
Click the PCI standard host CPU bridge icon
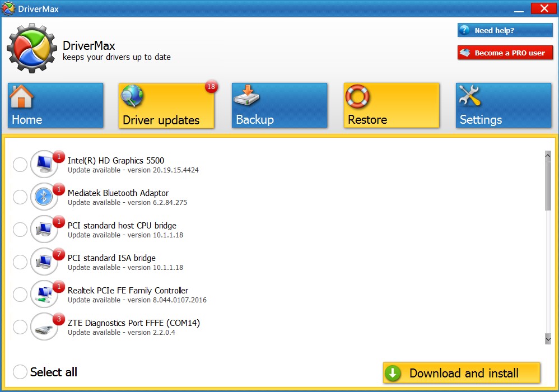tap(44, 229)
